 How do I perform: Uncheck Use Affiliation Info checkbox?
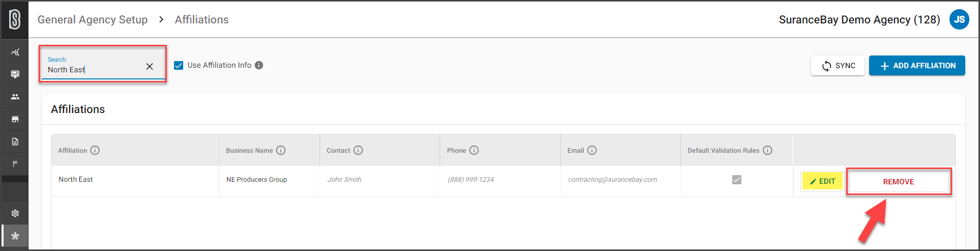click(179, 65)
